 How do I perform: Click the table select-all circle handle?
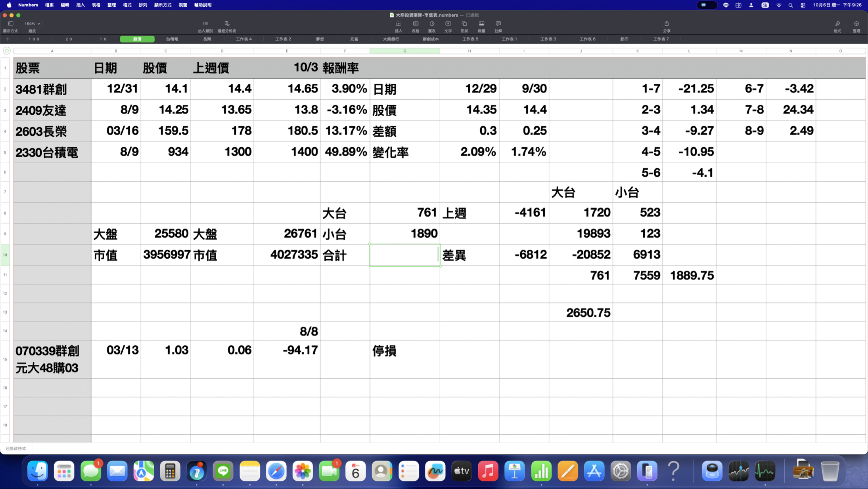coord(7,50)
